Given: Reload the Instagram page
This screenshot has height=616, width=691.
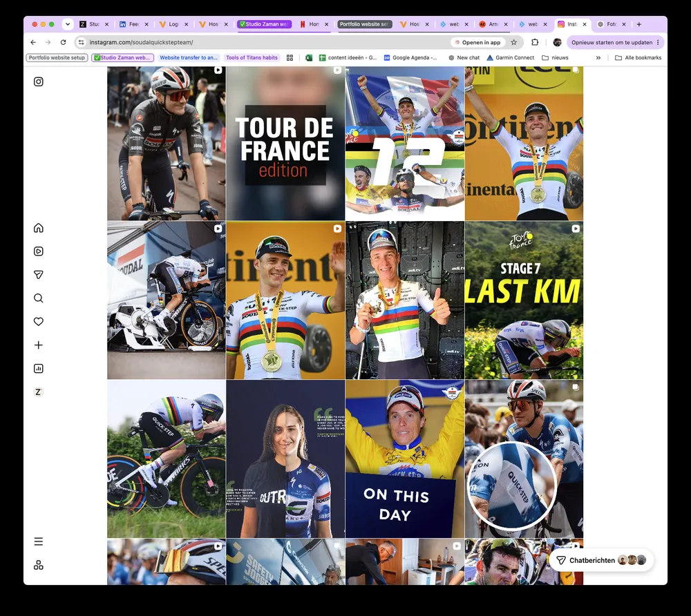Looking at the screenshot, I should (63, 42).
